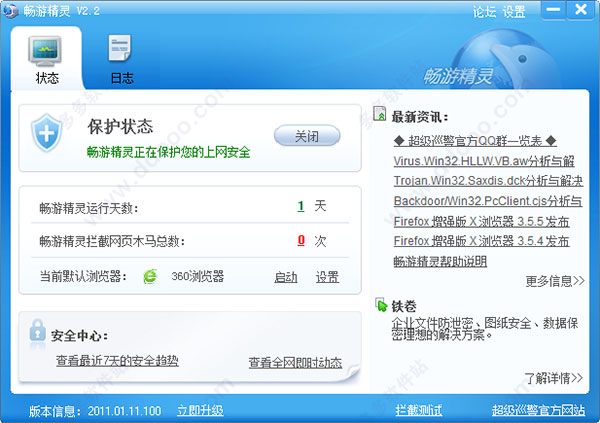
Task: Click the 铁卷 heading text
Action: pyautogui.click(x=404, y=306)
